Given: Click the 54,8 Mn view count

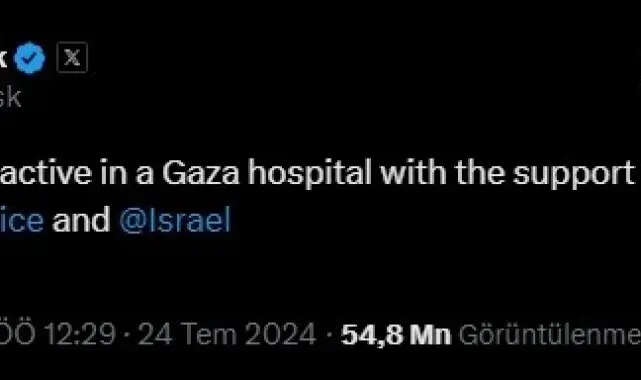Looking at the screenshot, I should 396,335.
